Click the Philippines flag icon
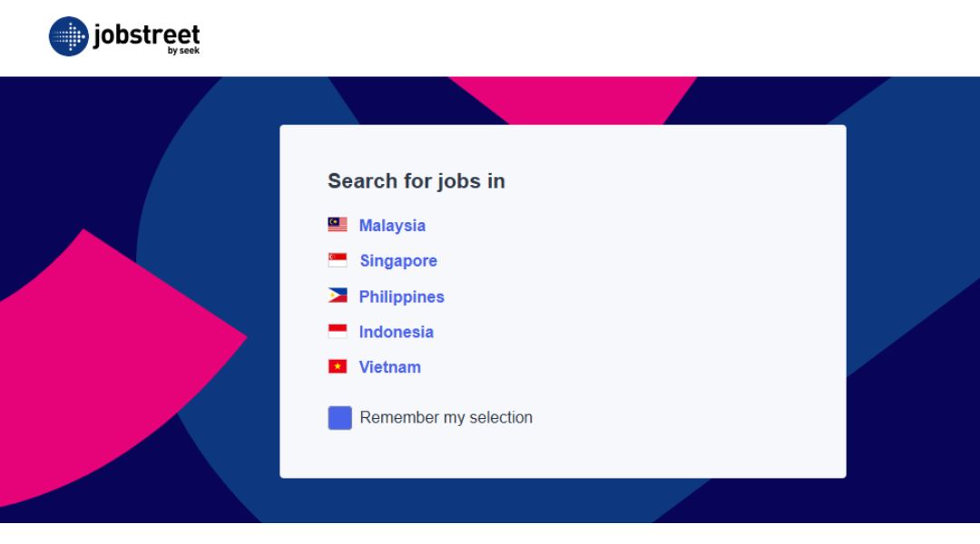 338,296
